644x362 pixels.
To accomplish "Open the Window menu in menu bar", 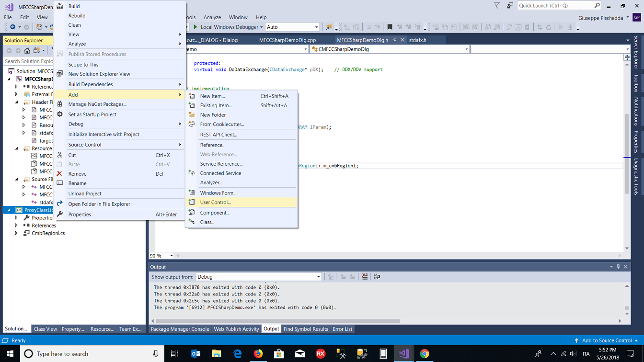I will click(x=238, y=17).
